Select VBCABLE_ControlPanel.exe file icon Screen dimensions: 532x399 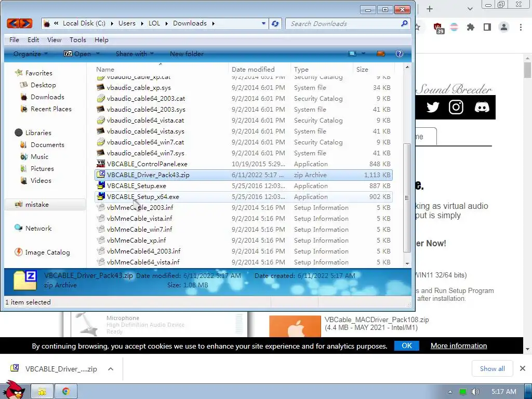coord(100,164)
